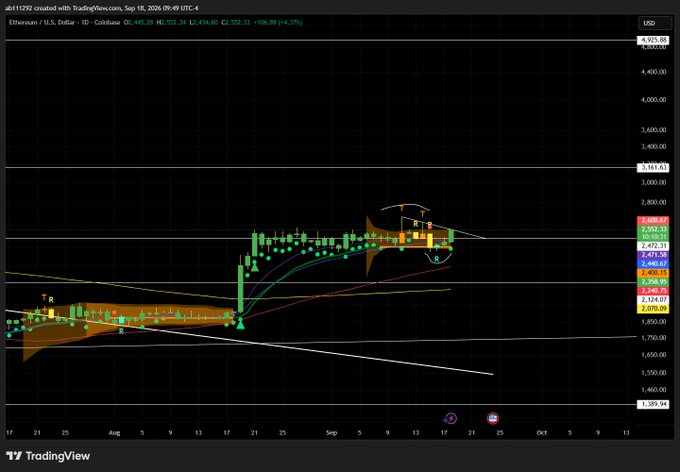Open the USD currency selector
Screen dimensions: 680x472
pyautogui.click(x=654, y=23)
